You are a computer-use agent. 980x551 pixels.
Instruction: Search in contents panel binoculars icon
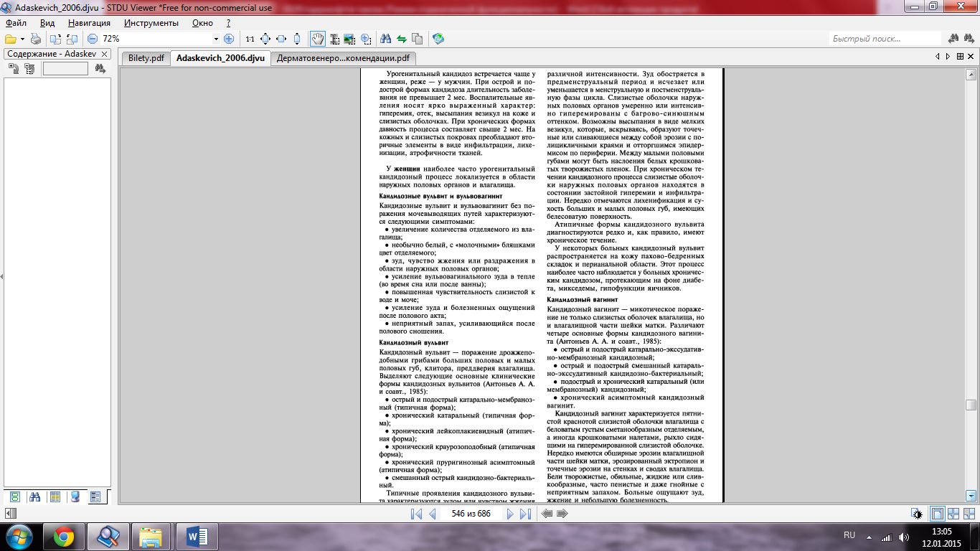click(x=100, y=69)
